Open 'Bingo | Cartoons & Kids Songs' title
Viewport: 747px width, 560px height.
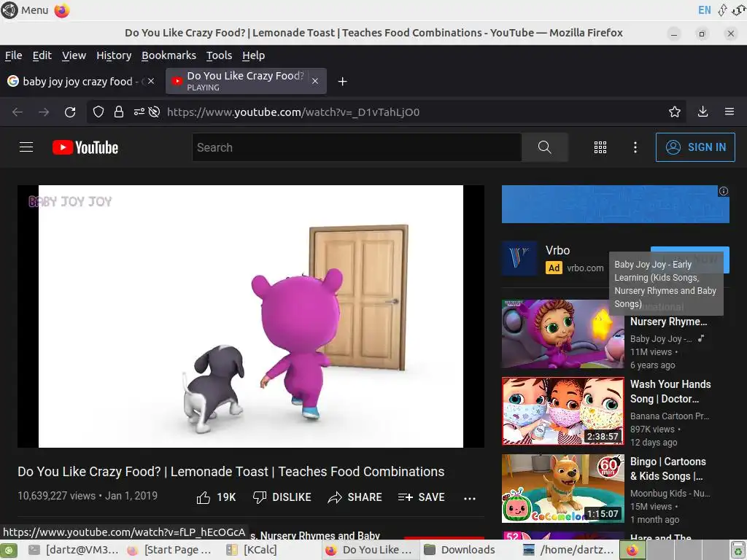[668, 469]
